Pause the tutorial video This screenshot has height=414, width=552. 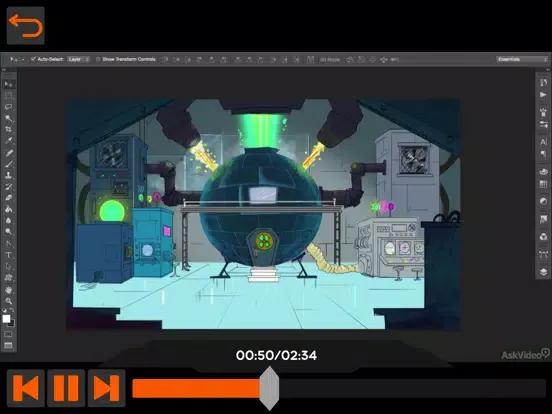point(66,388)
